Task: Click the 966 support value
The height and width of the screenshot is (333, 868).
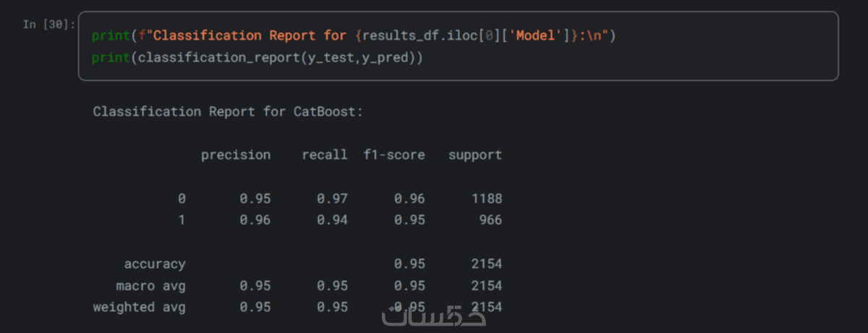Action: coord(490,220)
